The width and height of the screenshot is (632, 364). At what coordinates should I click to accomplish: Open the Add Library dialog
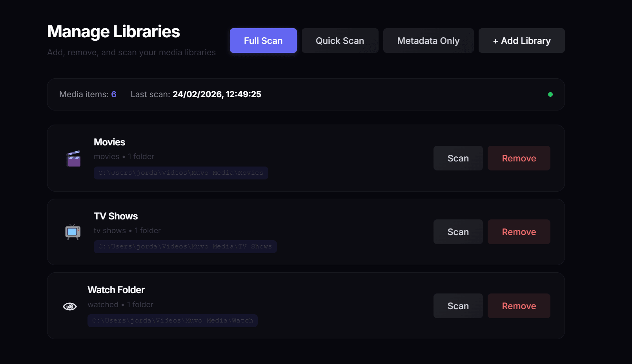point(521,40)
